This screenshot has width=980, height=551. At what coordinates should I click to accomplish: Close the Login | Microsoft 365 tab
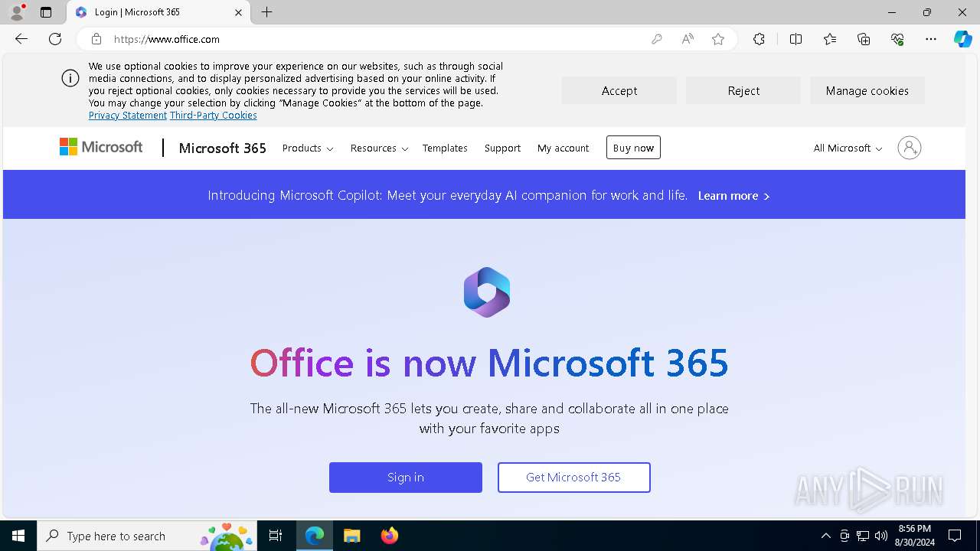(x=238, y=12)
